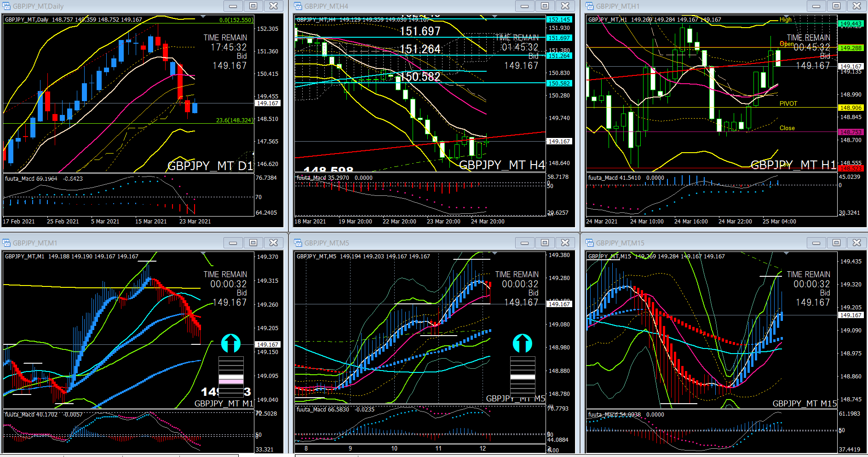Click the GBPJPY_MT,M5 window title icon

coord(298,243)
